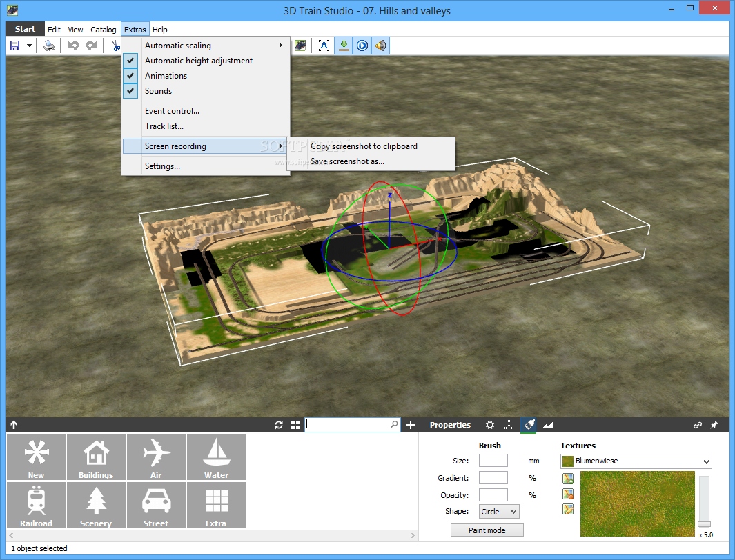Click the Redo arrow icon

[x=92, y=46]
